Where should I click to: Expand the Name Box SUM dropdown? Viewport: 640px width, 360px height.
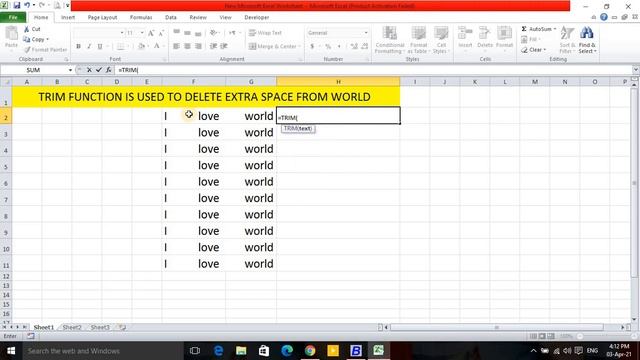click(70, 70)
